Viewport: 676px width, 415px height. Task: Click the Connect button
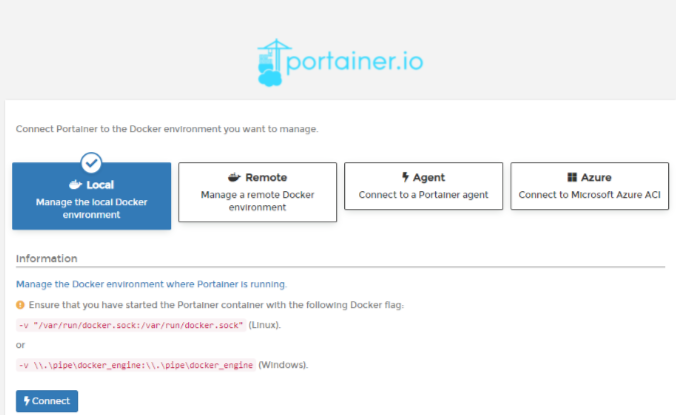(47, 401)
